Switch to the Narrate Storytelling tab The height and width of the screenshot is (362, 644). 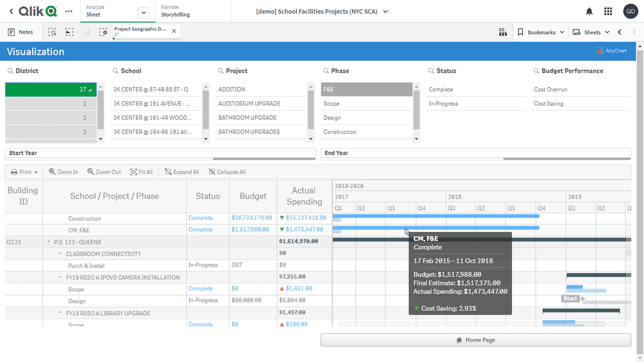coord(175,12)
